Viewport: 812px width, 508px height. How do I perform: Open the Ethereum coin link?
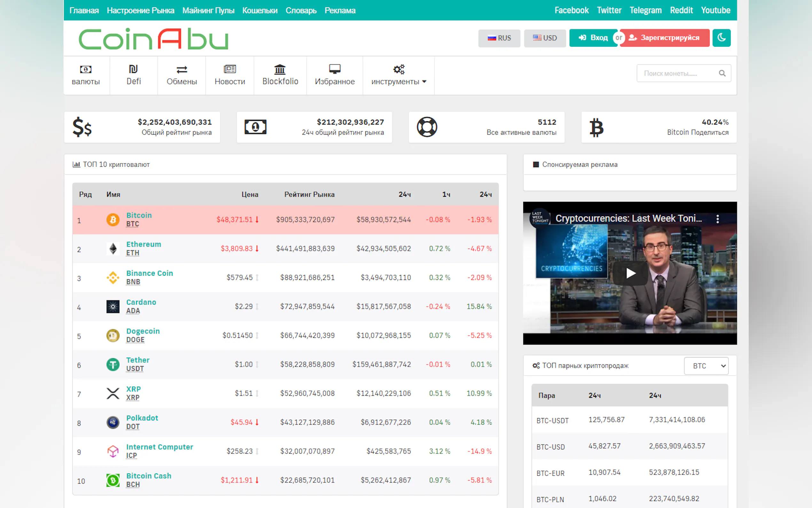143,244
